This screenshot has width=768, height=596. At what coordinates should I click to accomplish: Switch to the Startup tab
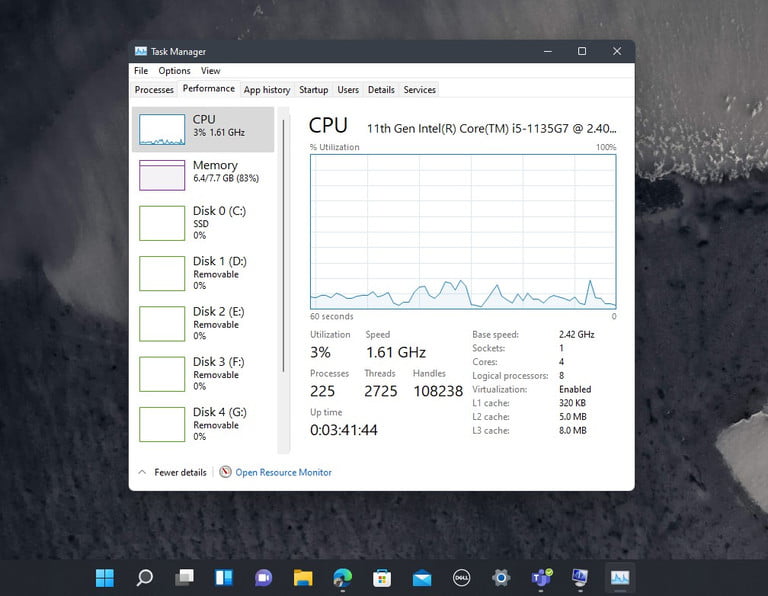(x=313, y=90)
